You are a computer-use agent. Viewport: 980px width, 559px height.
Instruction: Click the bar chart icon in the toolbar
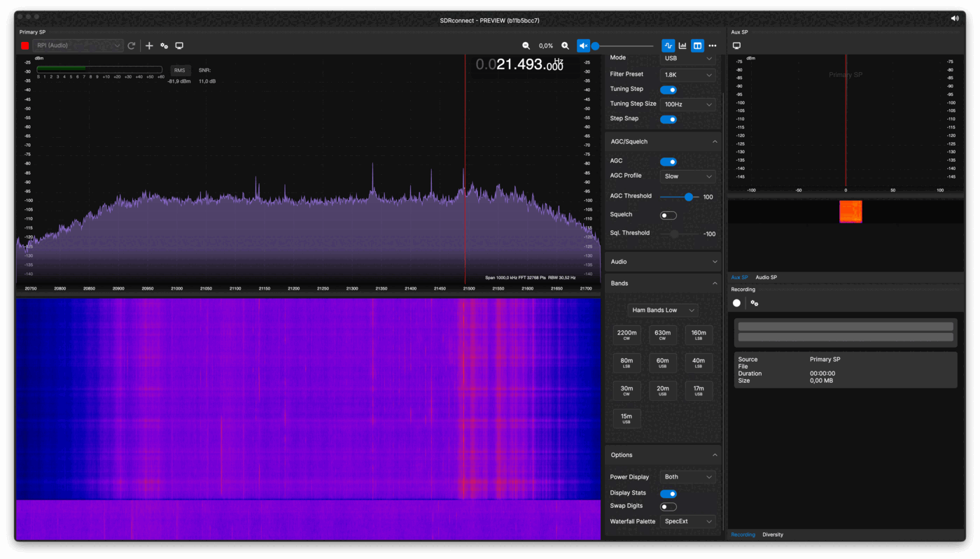[682, 45]
